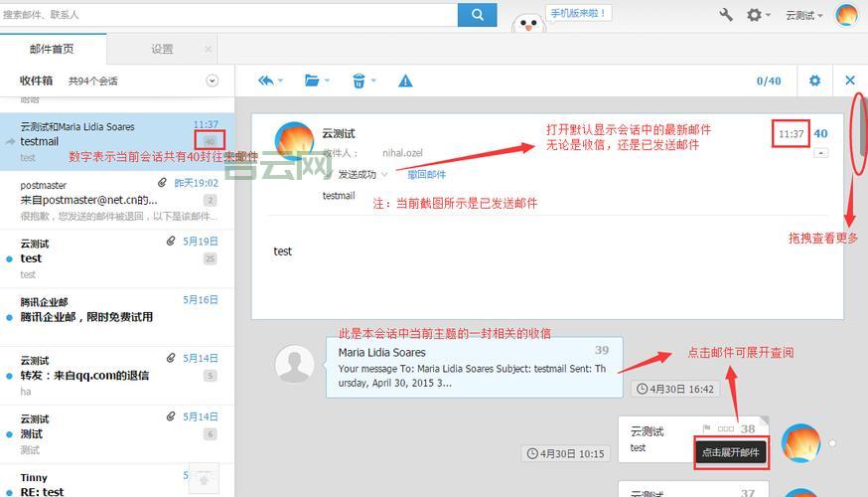
Task: Expand the 收件箱 folder dropdown arrow
Action: point(212,81)
